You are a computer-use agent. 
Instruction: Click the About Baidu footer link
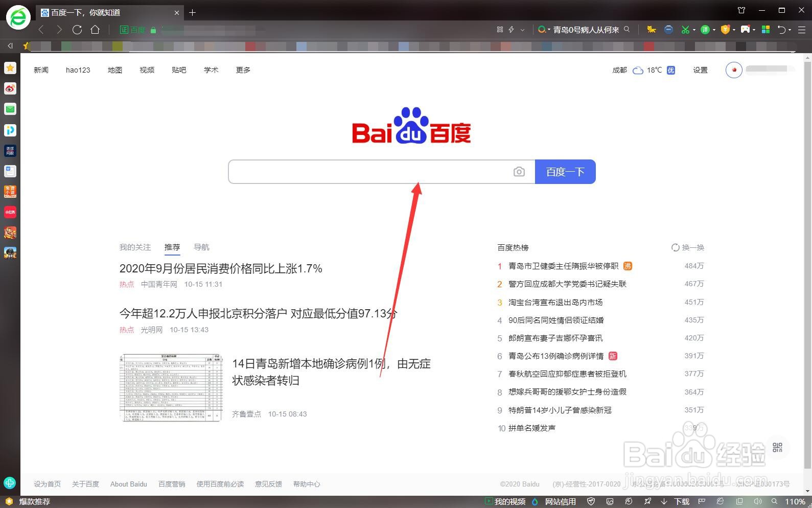[x=128, y=484]
